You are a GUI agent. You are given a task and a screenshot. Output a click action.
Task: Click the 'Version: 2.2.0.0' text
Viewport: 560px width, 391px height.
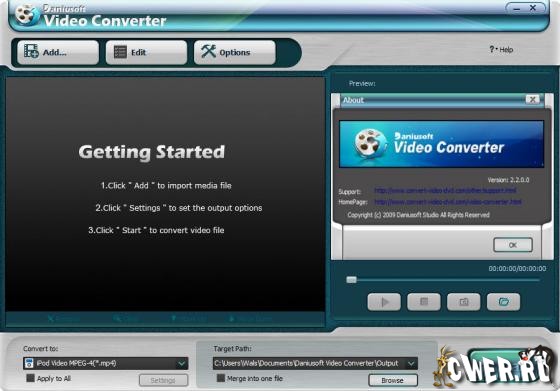(x=509, y=180)
